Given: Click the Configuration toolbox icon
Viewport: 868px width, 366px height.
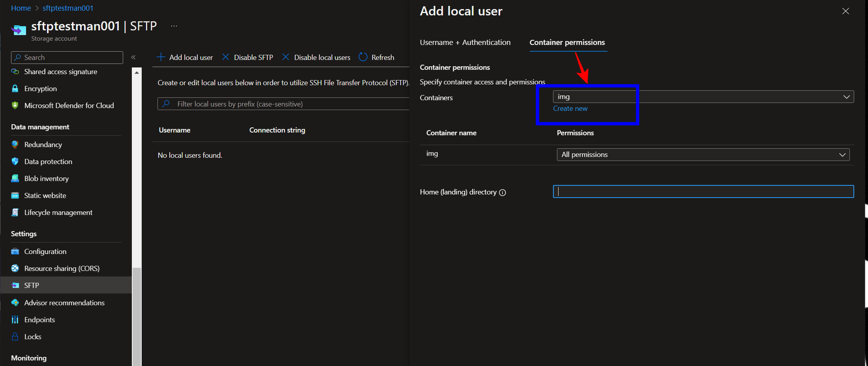Looking at the screenshot, I should [15, 251].
